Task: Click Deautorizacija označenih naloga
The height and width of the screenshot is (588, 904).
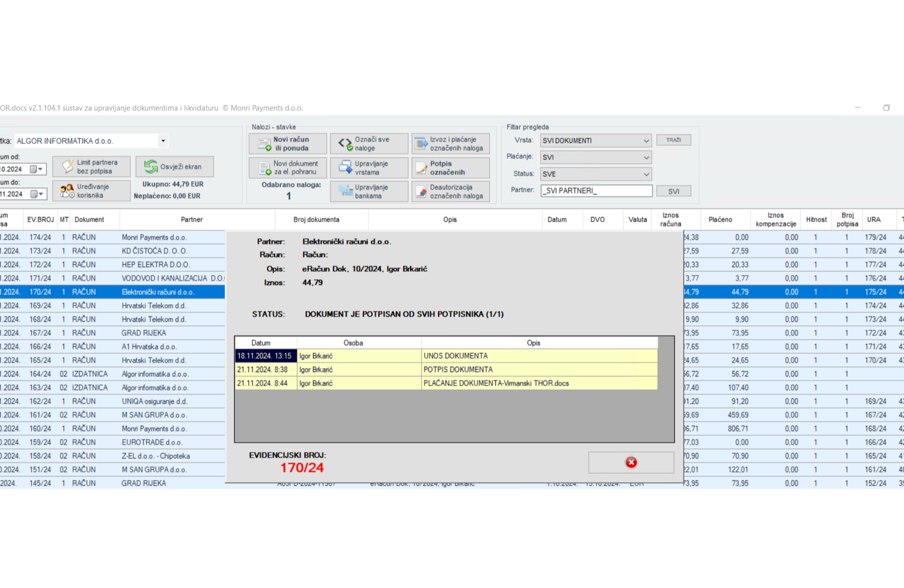Action: (451, 192)
